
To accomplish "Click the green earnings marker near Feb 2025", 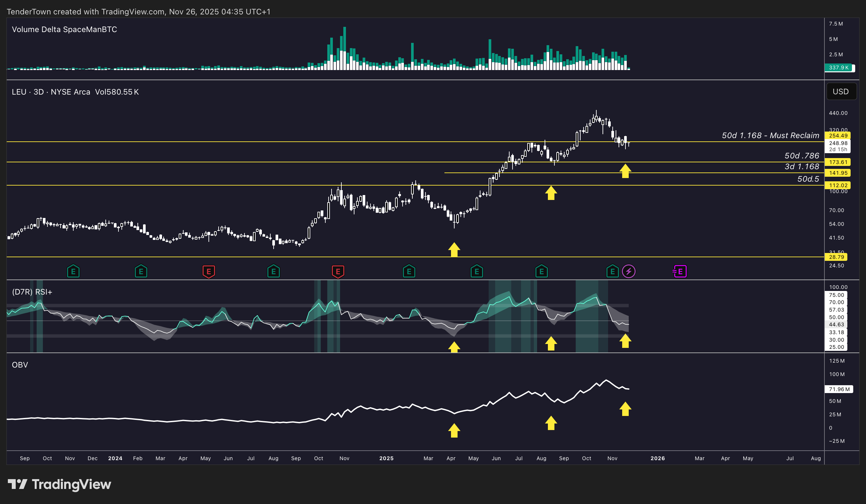I will pyautogui.click(x=409, y=271).
